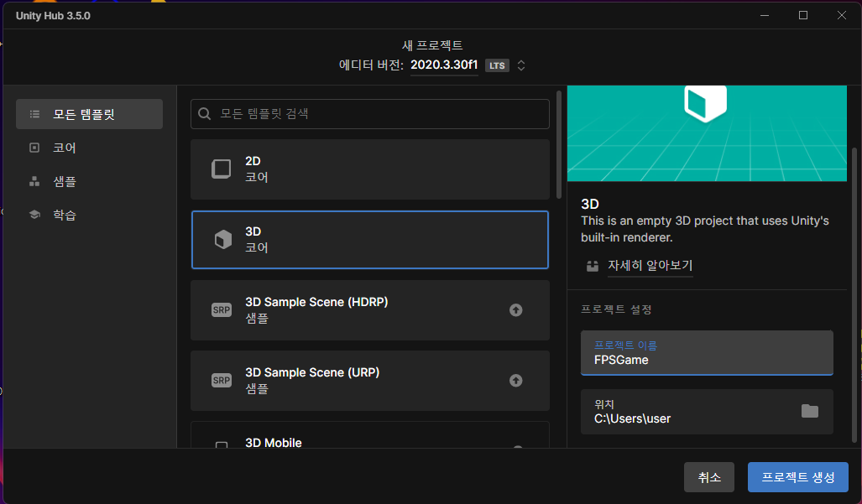This screenshot has width=862, height=504.
Task: Click the 취소 button
Action: [x=709, y=477]
